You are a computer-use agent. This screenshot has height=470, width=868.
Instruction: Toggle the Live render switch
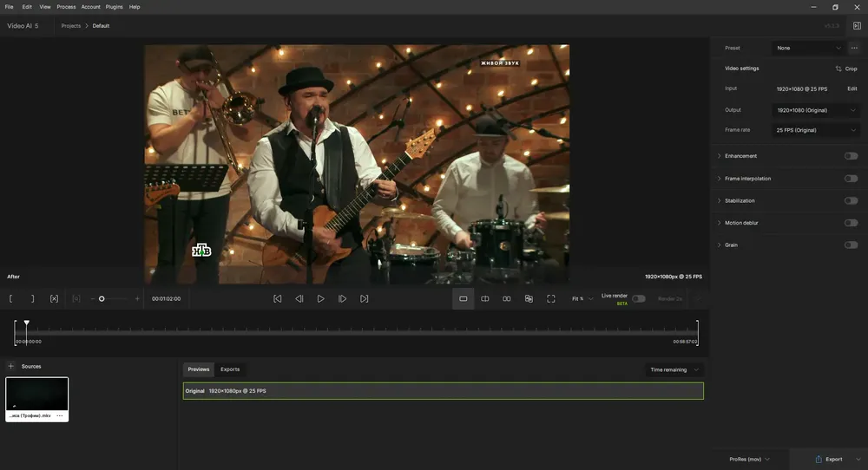(x=638, y=298)
